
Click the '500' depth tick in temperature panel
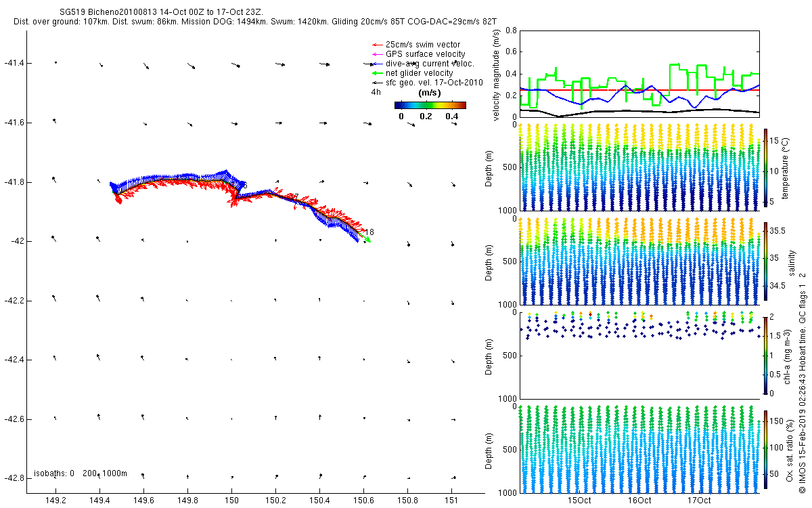(509, 167)
